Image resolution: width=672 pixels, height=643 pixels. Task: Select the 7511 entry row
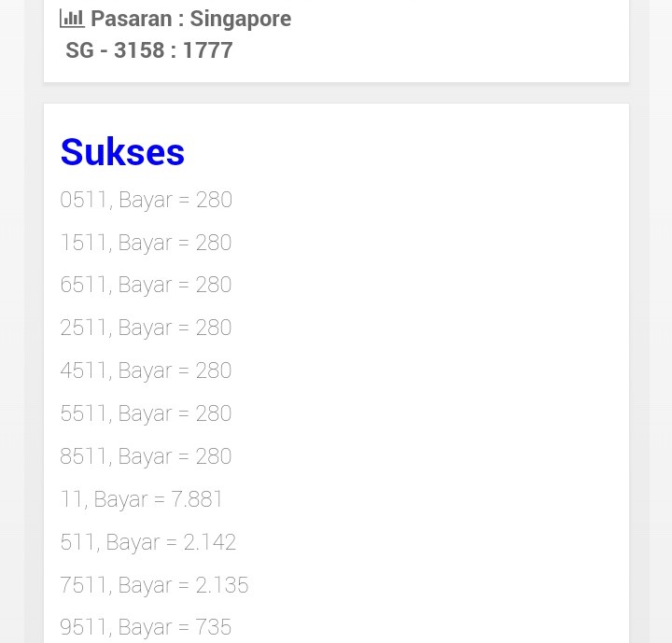pyautogui.click(x=154, y=585)
